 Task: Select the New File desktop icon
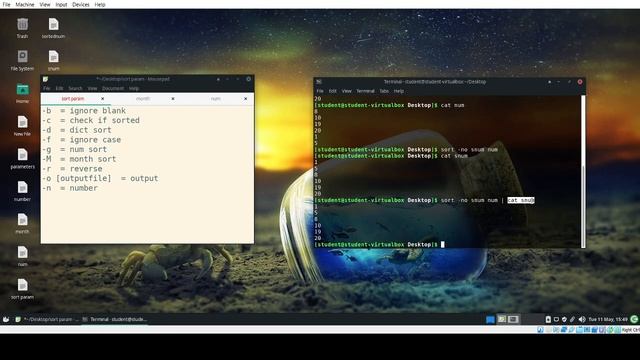(x=22, y=126)
